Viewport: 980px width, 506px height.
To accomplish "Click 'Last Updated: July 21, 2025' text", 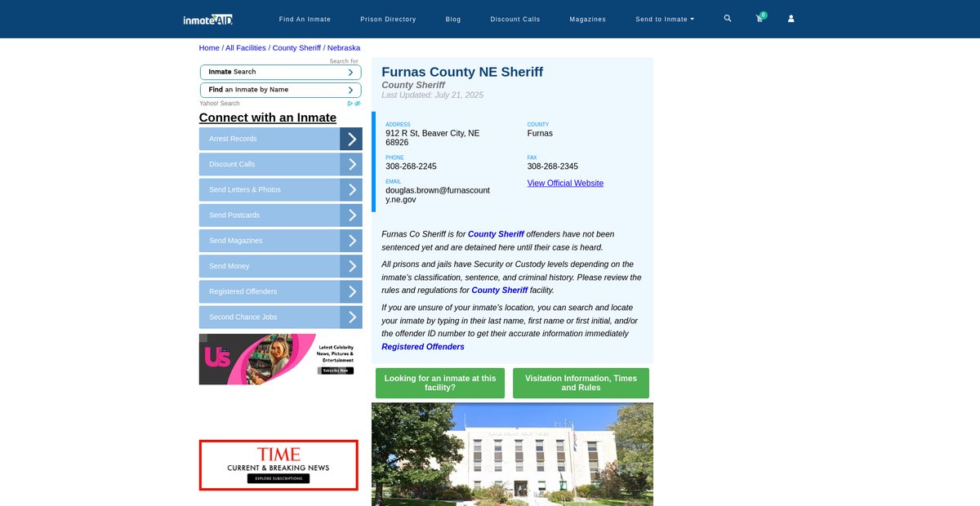I will tap(433, 95).
